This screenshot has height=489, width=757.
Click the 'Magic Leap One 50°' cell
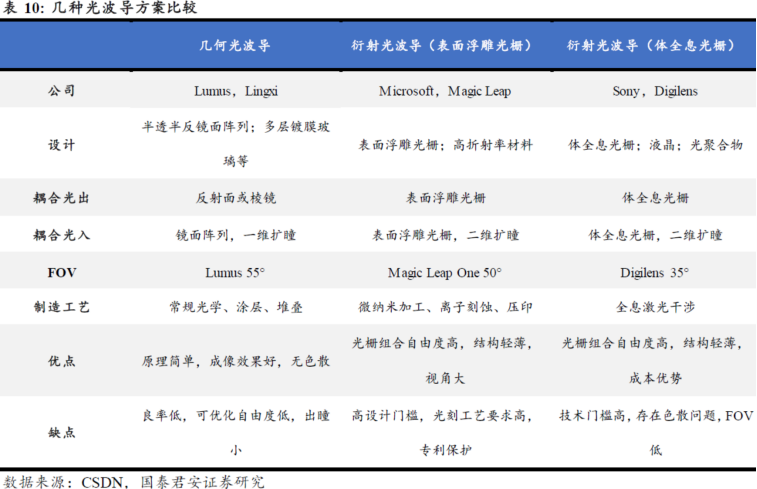click(x=445, y=273)
